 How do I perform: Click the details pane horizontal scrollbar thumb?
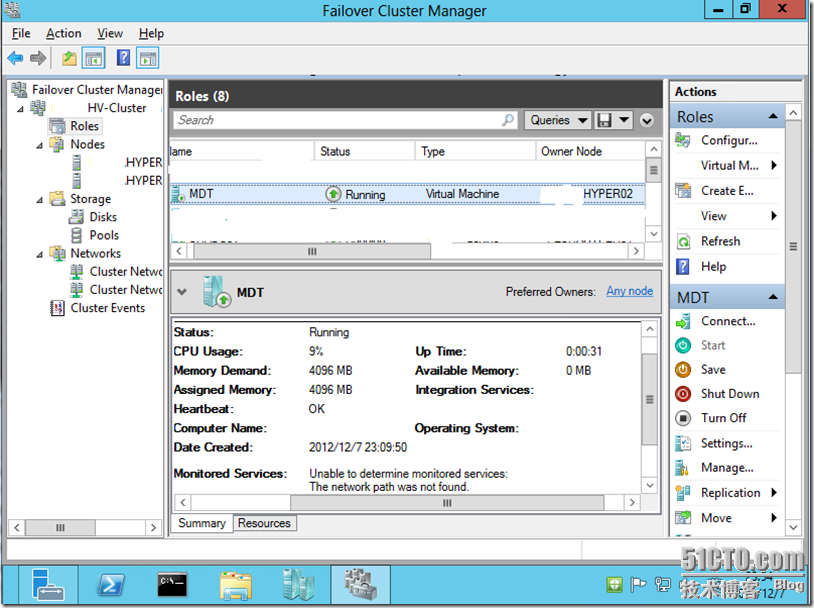(447, 503)
